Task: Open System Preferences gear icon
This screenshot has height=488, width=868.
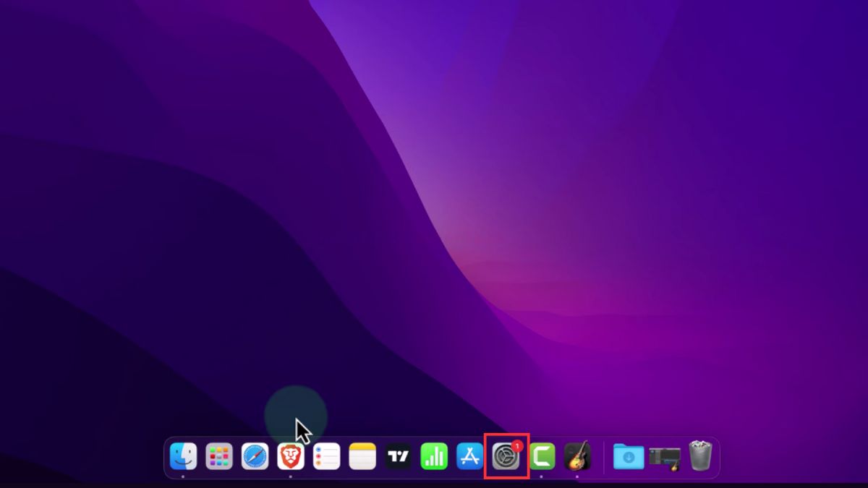Action: pos(505,458)
